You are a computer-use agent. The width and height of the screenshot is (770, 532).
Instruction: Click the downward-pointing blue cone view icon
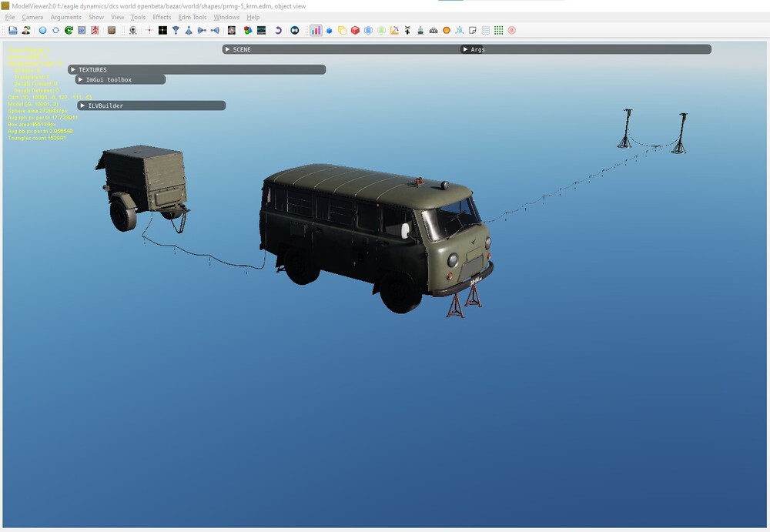point(176,31)
